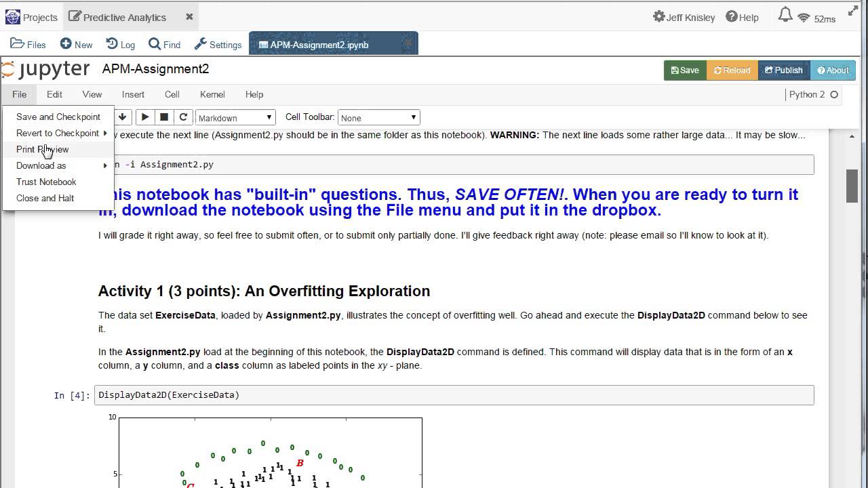Open the Edit menu
Viewport: 868px width, 488px height.
coord(54,94)
